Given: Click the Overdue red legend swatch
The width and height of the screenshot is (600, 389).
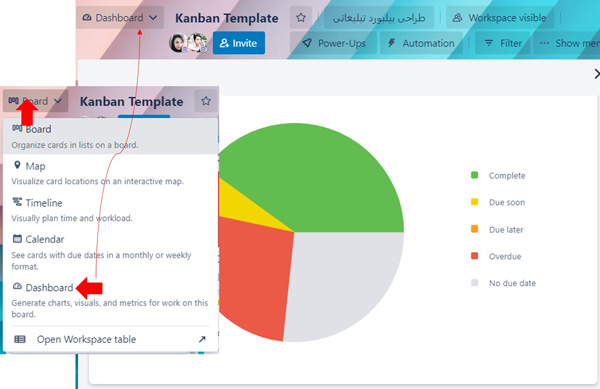Looking at the screenshot, I should click(x=474, y=256).
